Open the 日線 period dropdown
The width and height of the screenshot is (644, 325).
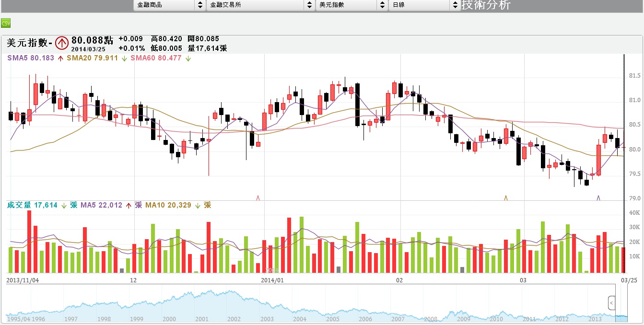[x=424, y=5]
